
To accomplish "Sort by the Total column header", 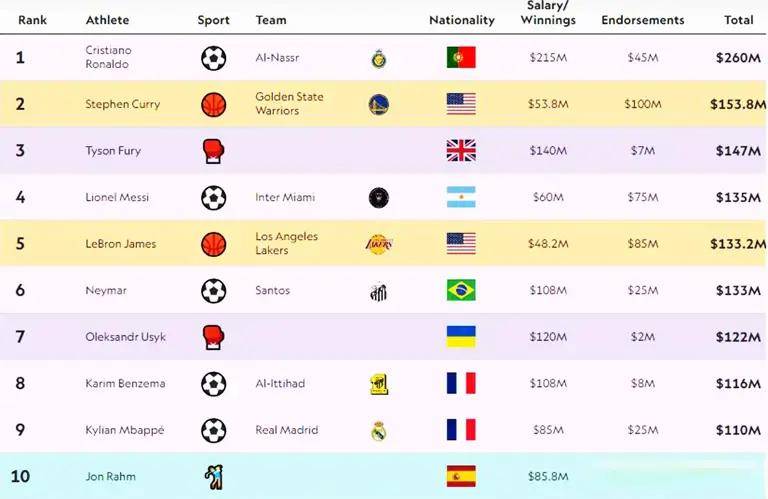I will tap(739, 20).
